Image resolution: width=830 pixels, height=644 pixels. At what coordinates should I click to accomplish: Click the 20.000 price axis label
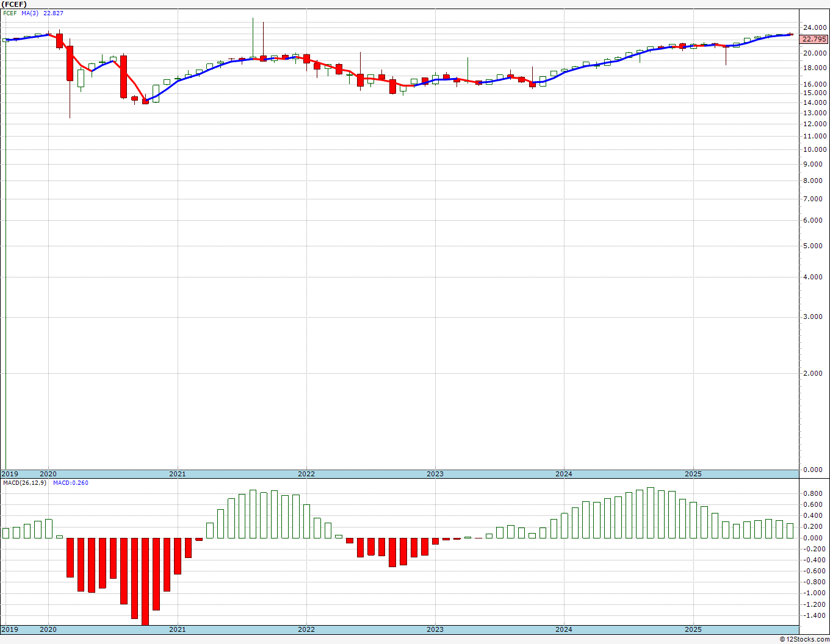(815, 54)
